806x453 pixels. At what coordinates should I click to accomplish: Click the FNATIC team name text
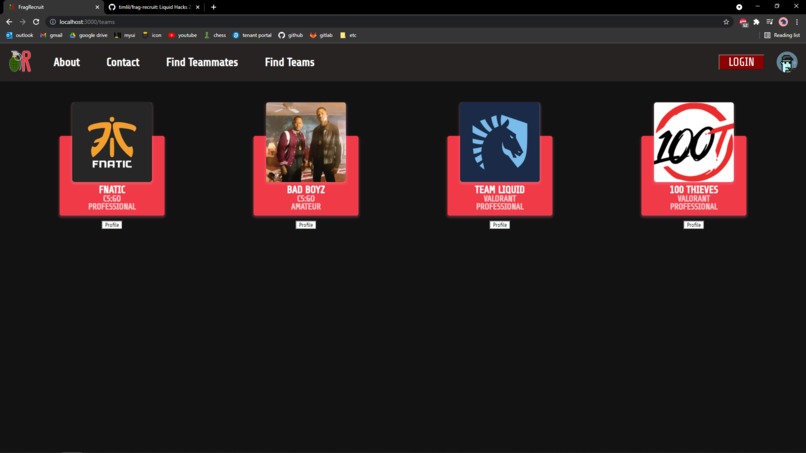(x=112, y=190)
